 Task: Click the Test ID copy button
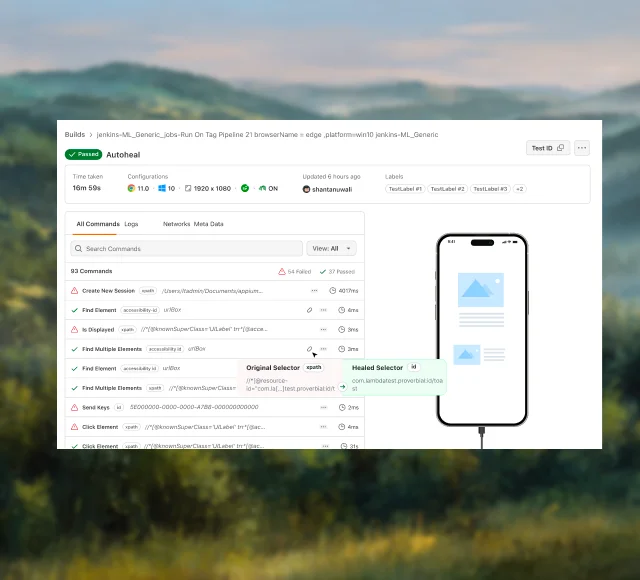[x=548, y=148]
